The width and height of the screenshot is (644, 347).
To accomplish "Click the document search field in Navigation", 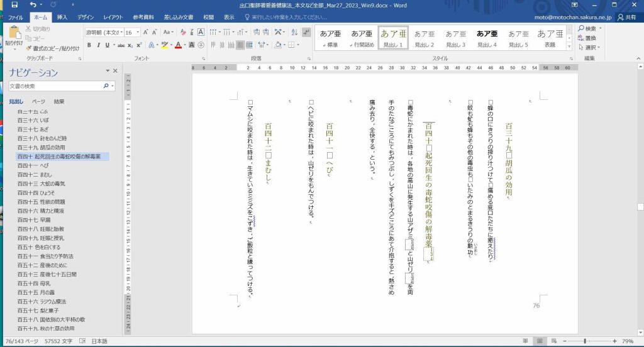I will pyautogui.click(x=55, y=86).
